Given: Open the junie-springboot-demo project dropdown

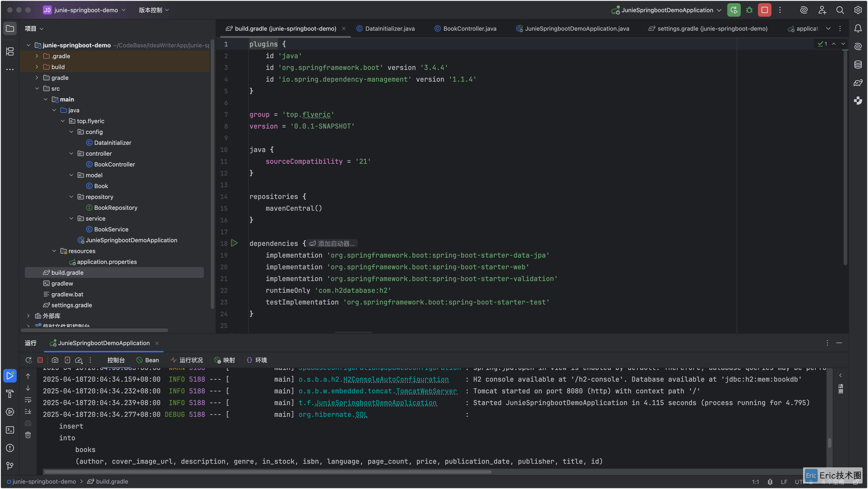Looking at the screenshot, I should coord(85,10).
